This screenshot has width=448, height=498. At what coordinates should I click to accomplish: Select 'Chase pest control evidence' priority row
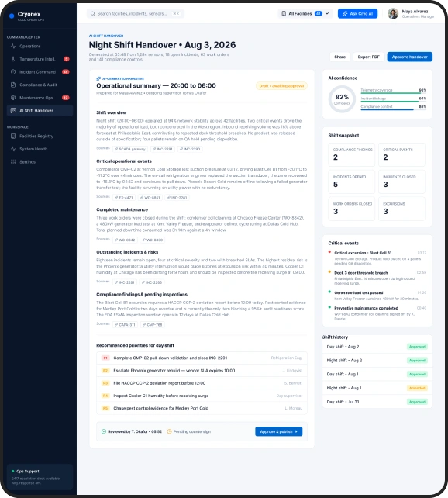point(202,409)
